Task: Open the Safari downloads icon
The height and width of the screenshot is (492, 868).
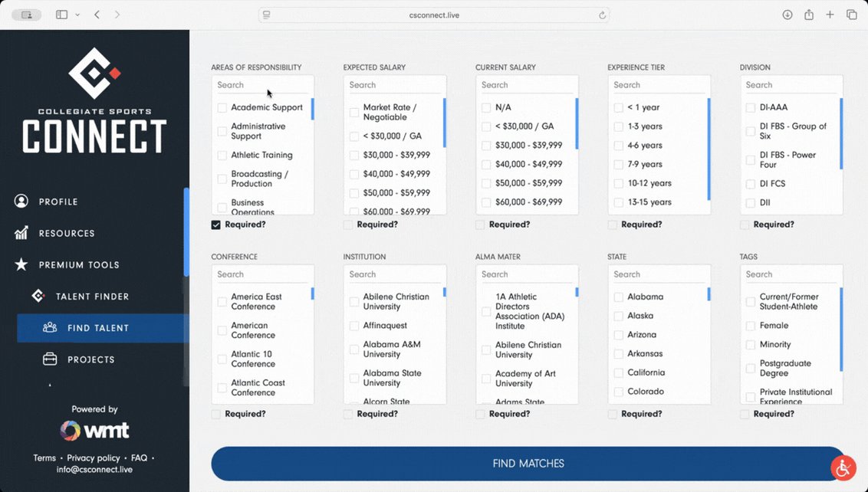Action: (x=787, y=15)
